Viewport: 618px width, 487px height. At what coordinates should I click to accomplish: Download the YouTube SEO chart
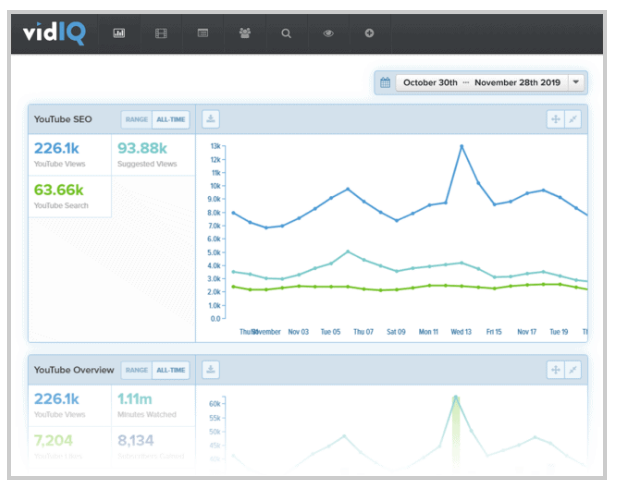[211, 119]
